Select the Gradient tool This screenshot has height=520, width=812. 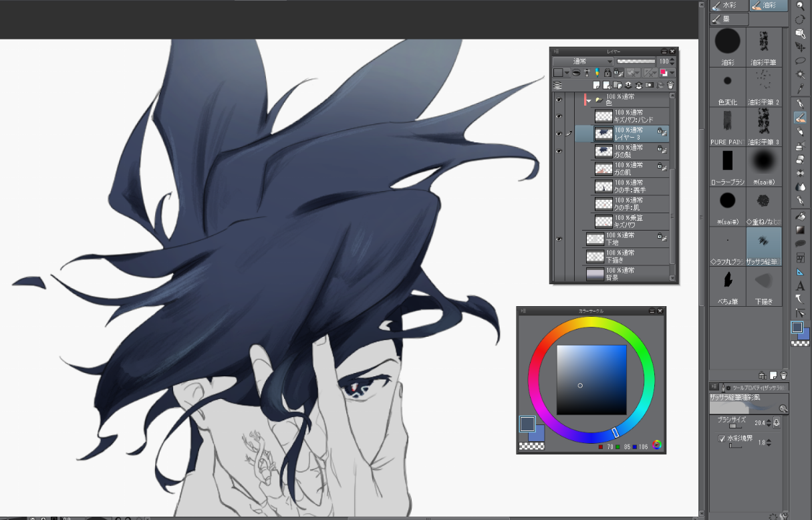click(800, 230)
